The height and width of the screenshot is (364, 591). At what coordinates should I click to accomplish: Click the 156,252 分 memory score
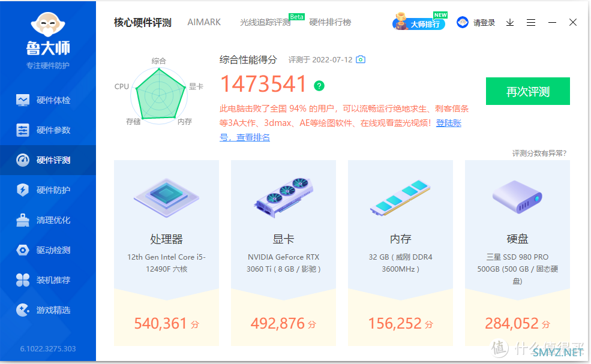(400, 324)
